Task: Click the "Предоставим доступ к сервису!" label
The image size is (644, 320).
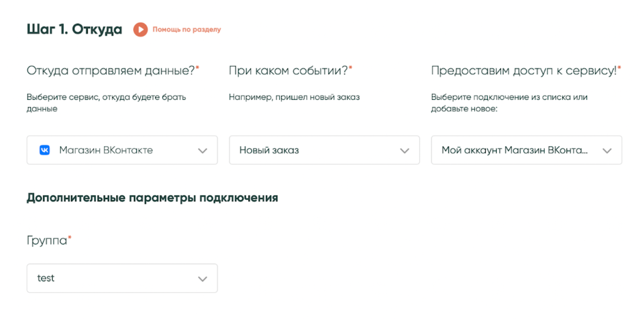Action: [524, 70]
